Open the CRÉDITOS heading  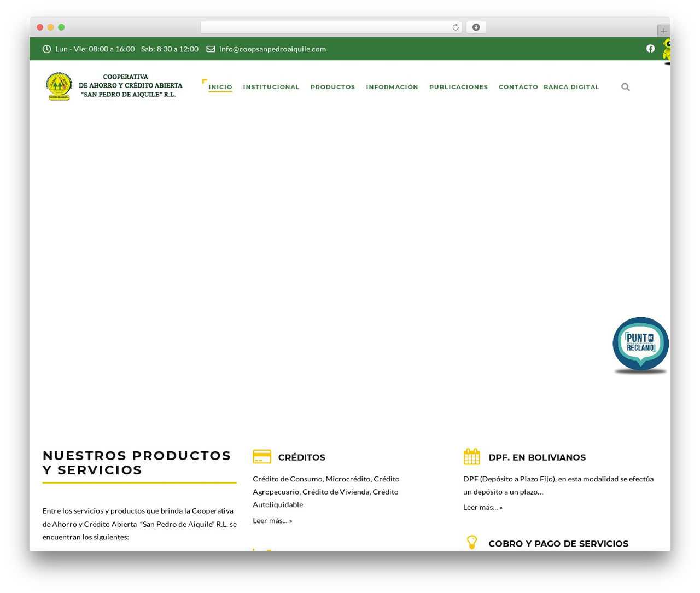[x=301, y=457]
